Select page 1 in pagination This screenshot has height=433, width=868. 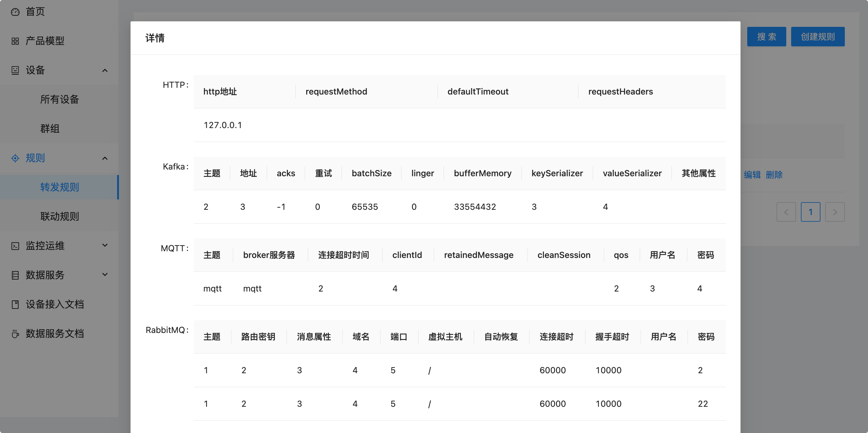click(810, 212)
